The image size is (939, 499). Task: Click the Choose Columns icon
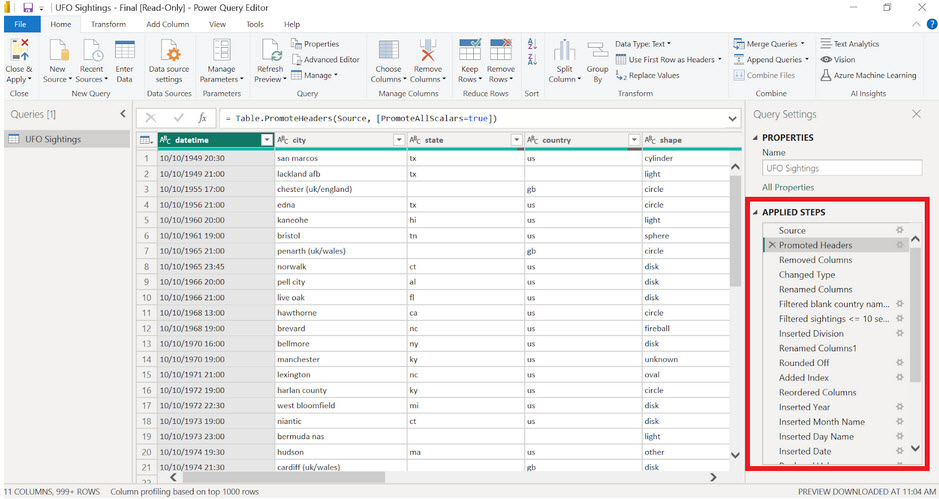389,50
